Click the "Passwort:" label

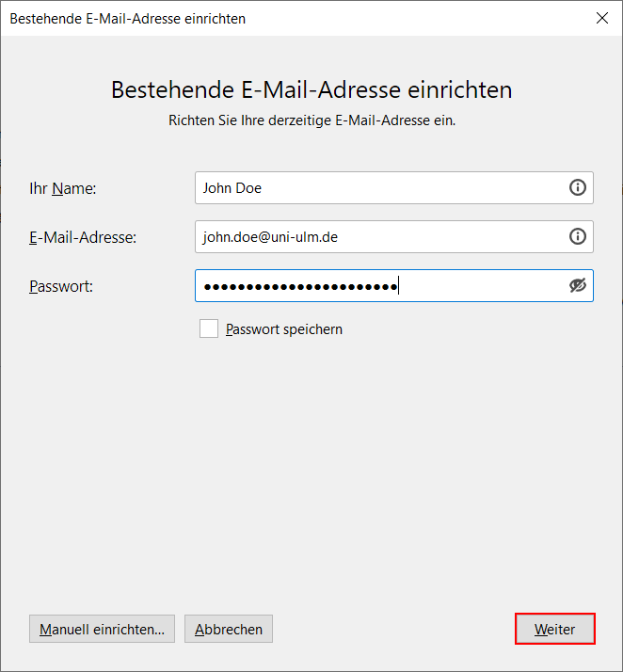(x=61, y=286)
